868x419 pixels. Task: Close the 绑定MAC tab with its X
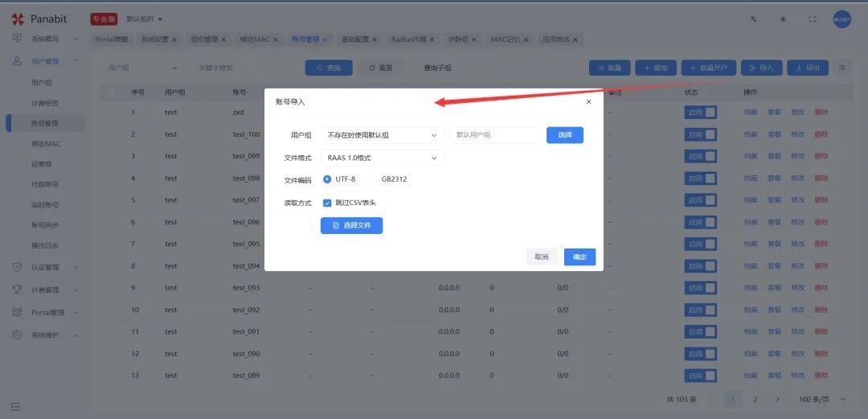tap(275, 39)
